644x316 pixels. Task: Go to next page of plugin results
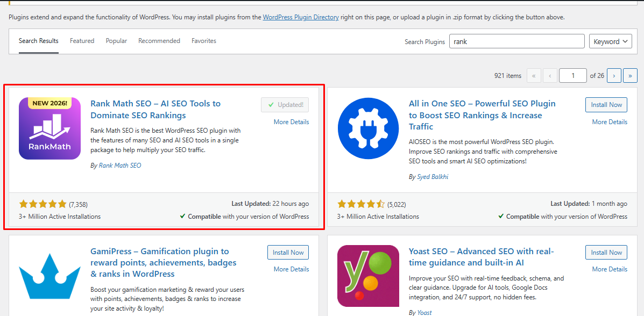[x=614, y=76]
